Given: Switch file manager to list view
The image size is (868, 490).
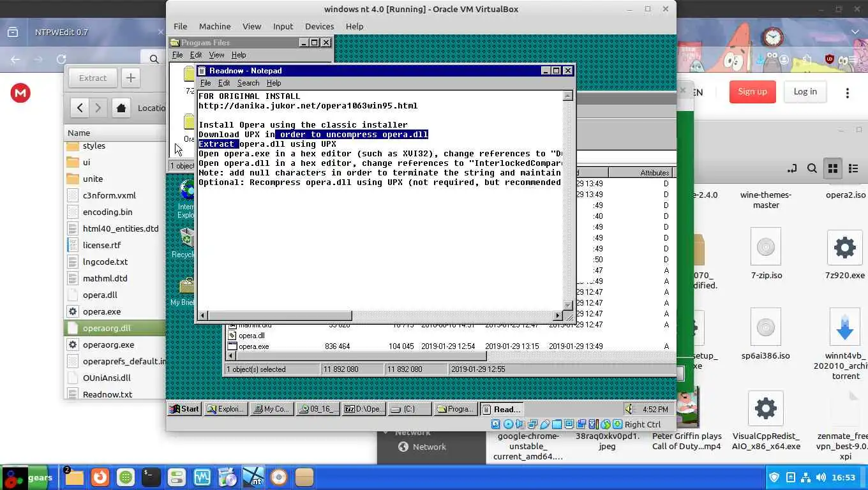Looking at the screenshot, I should (853, 168).
